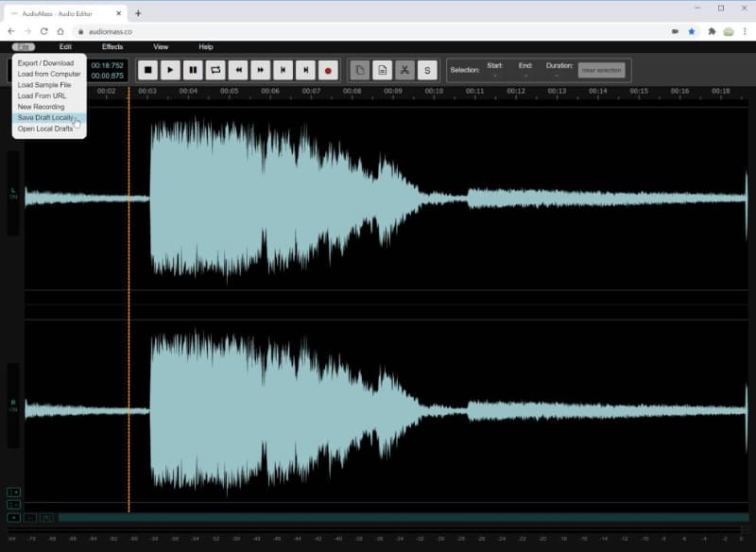Click the Paste icon in toolbar

point(383,70)
